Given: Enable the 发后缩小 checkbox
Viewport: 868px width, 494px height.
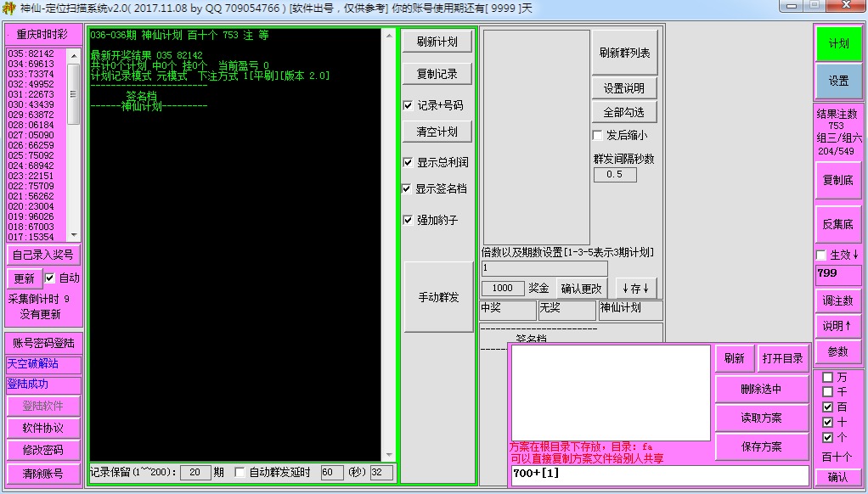Looking at the screenshot, I should [597, 135].
